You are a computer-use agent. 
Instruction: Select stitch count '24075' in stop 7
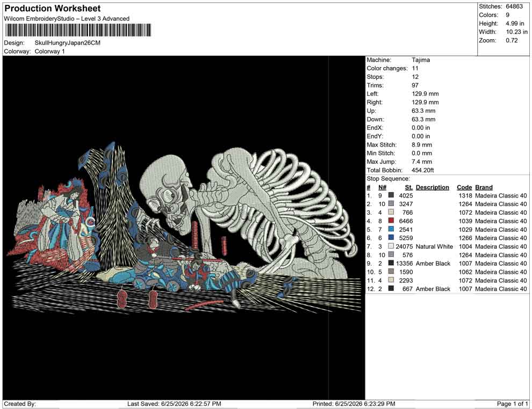[404, 246]
